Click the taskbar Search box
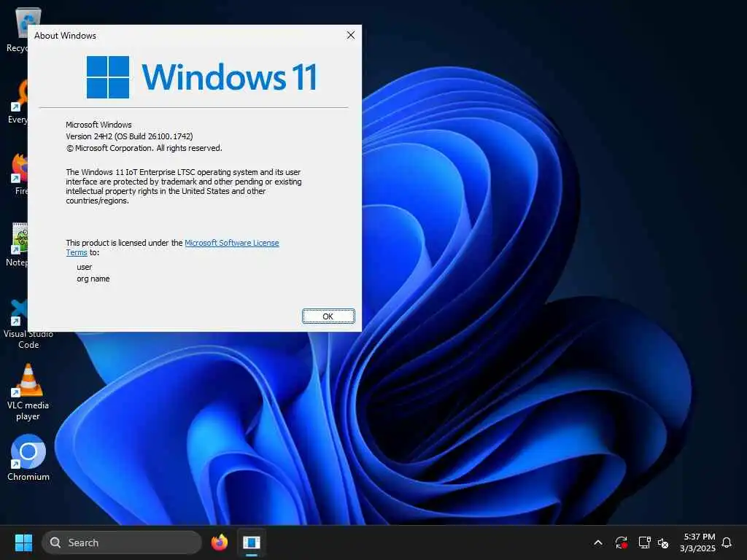 click(x=122, y=542)
